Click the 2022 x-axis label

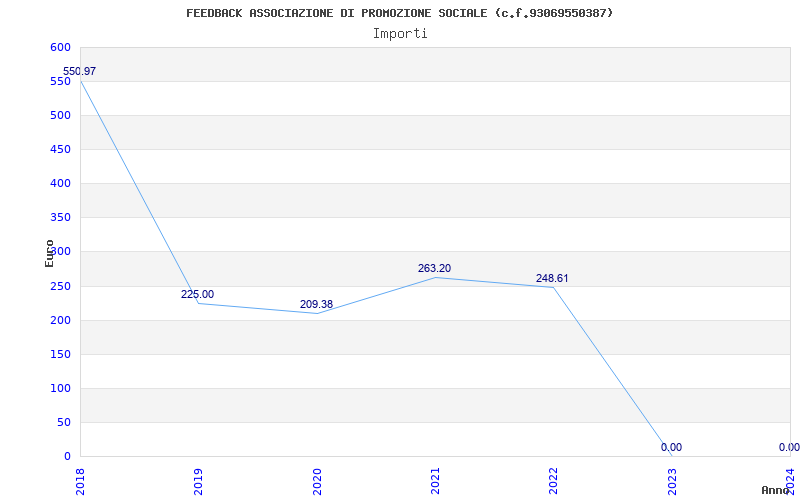point(554,481)
